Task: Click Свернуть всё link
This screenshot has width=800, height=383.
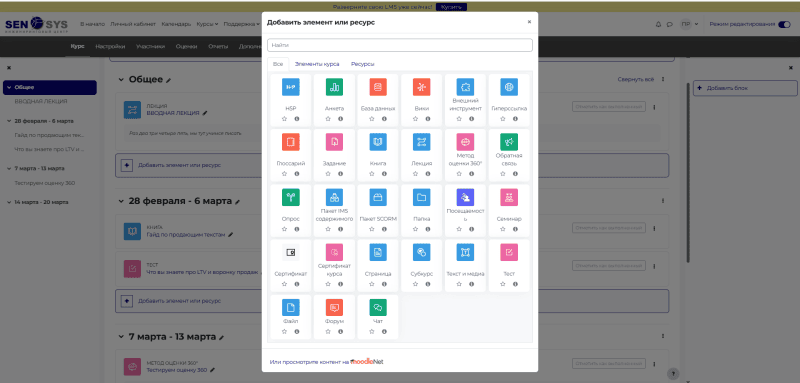Action: click(x=636, y=80)
